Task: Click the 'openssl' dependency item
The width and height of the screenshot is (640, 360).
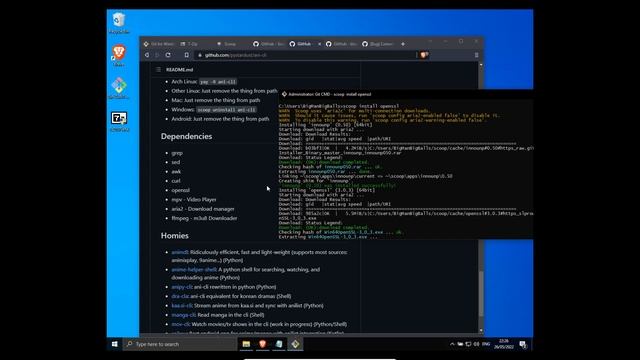Action: 180,190
